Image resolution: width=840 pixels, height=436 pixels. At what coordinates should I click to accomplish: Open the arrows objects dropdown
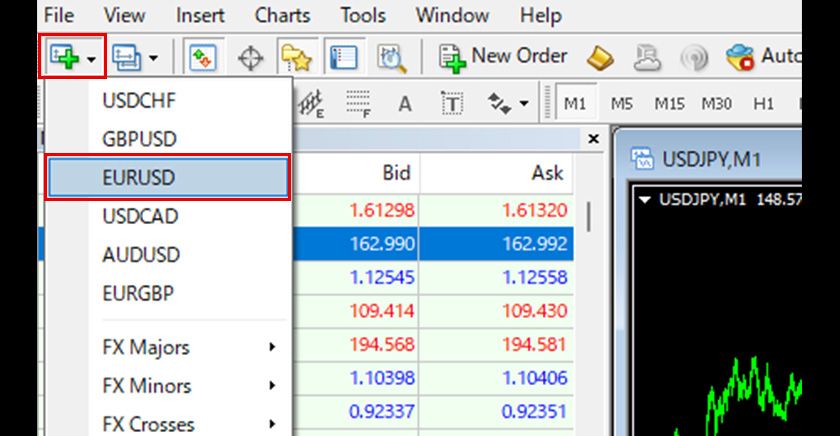(507, 104)
